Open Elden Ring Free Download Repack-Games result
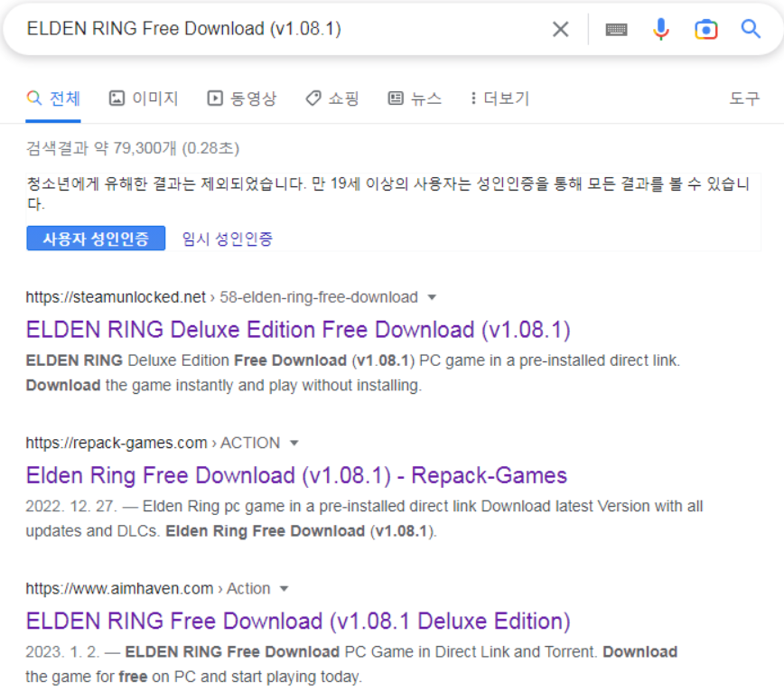 coord(296,475)
